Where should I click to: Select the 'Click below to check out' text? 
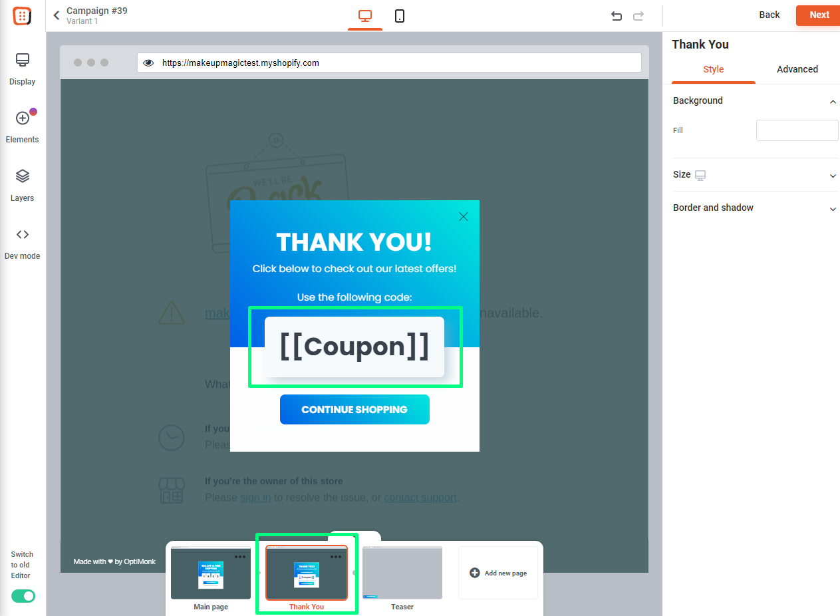(x=354, y=269)
